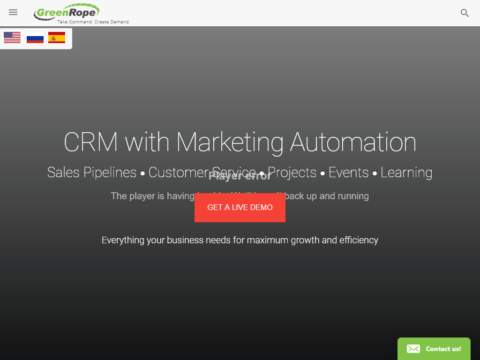Click the GreenRope logo
Image resolution: width=480 pixels, height=360 pixels.
[67, 12]
